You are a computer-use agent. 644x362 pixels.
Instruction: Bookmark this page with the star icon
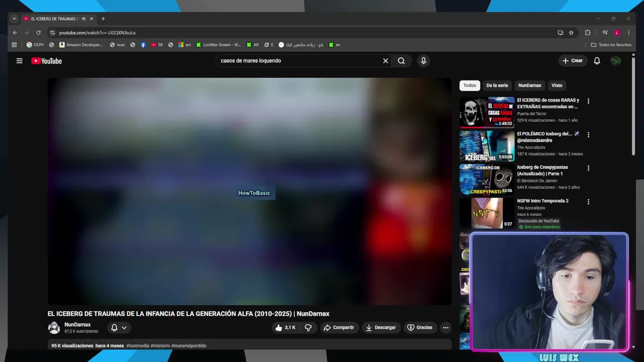tap(571, 33)
